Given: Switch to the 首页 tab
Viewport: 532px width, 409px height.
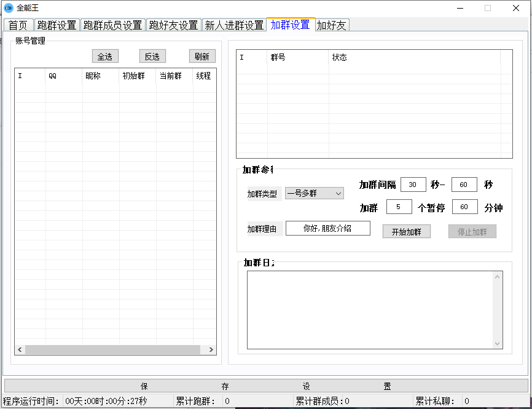Looking at the screenshot, I should 18,25.
